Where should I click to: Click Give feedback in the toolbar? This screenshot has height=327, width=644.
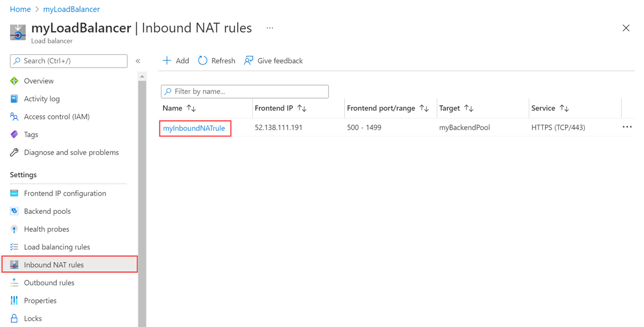coord(273,61)
